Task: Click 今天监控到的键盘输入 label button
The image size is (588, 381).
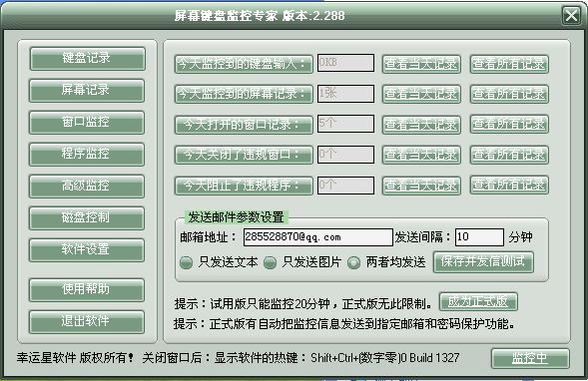Action: click(x=244, y=64)
